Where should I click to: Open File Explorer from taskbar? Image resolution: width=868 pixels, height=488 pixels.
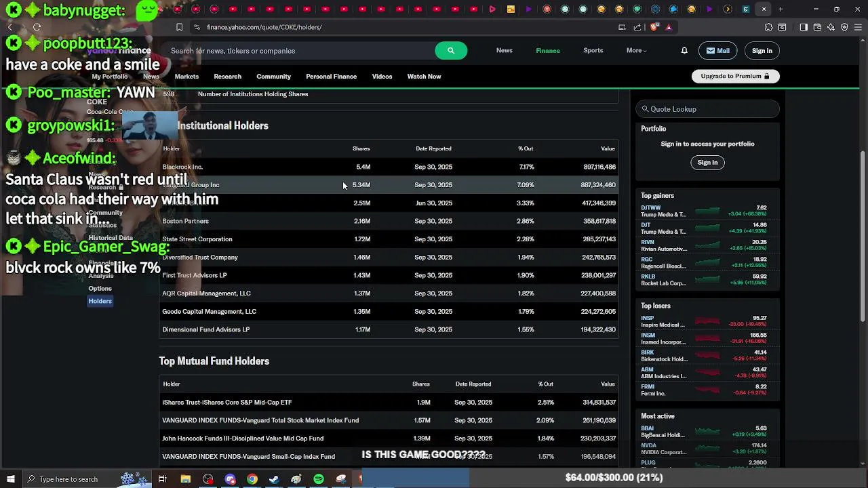[185, 479]
